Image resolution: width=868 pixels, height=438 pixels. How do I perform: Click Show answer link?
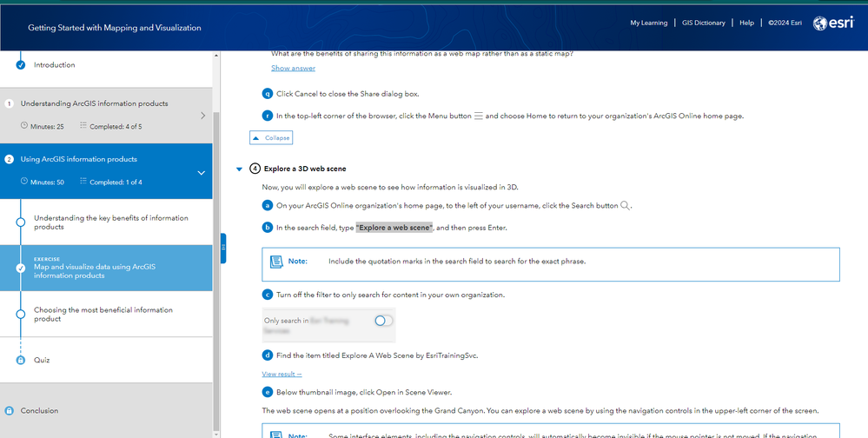click(293, 68)
